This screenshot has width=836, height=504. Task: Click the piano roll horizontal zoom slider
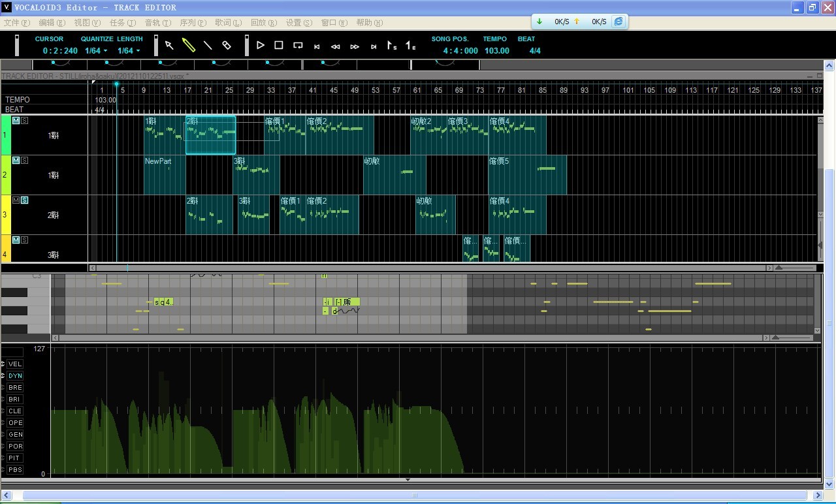[x=792, y=338]
